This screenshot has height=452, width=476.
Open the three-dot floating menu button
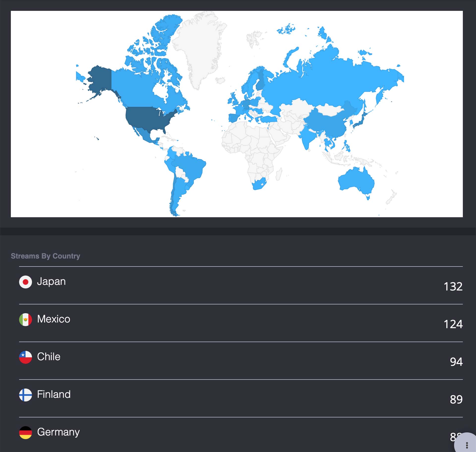tap(467, 445)
